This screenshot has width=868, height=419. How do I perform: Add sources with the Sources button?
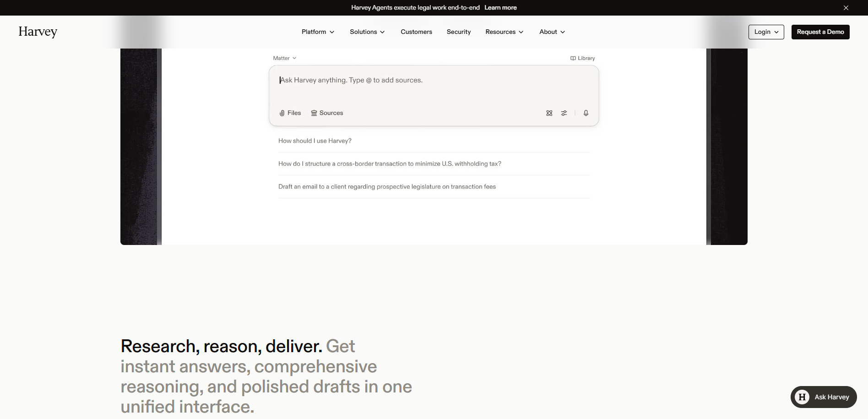click(327, 113)
